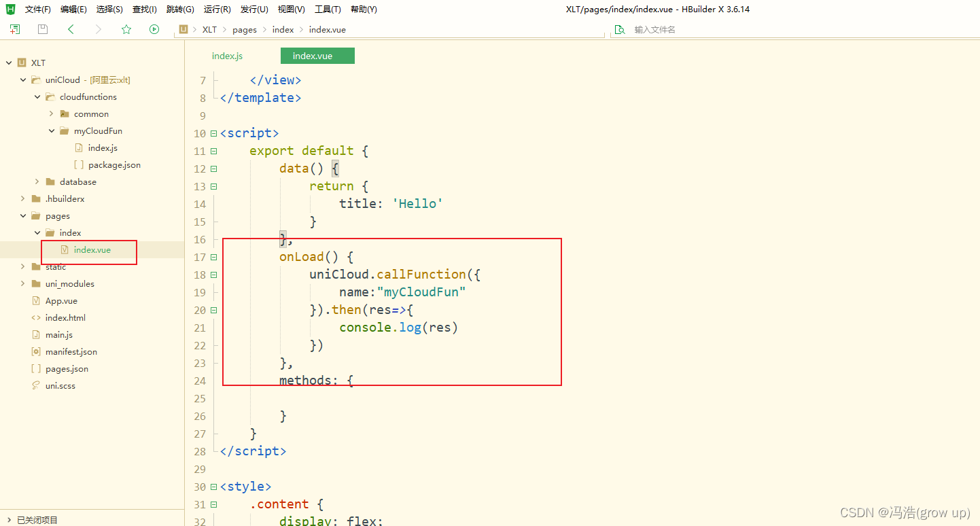This screenshot has width=980, height=526.
Task: Open the 视图(V) menu
Action: click(x=292, y=10)
